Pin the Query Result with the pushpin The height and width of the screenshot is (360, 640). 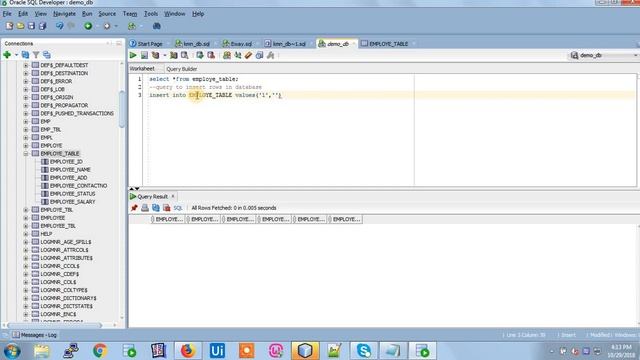point(134,208)
